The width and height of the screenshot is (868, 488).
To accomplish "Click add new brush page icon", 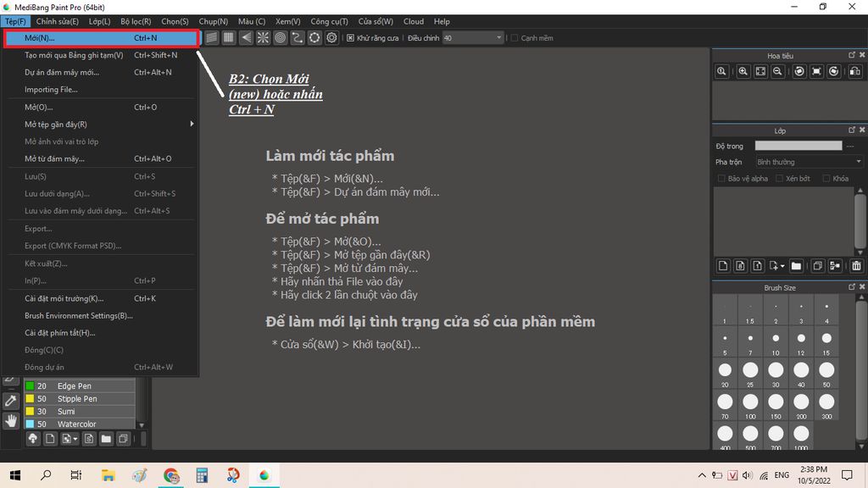I will (x=50, y=439).
